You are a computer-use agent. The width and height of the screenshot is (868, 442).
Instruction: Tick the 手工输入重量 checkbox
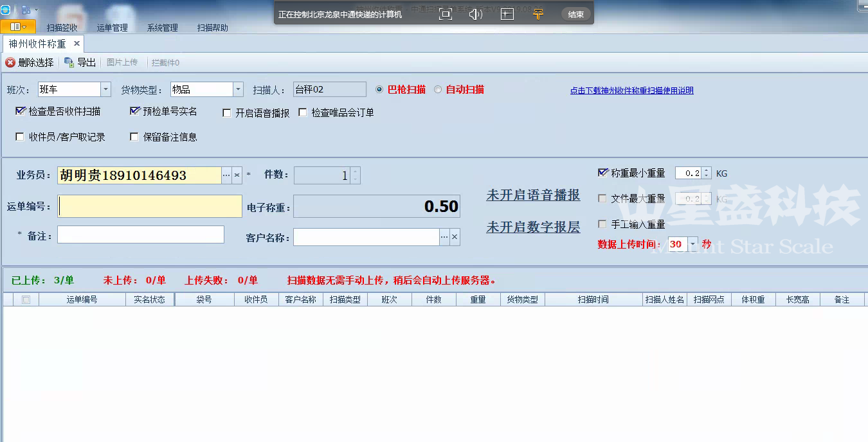(602, 224)
